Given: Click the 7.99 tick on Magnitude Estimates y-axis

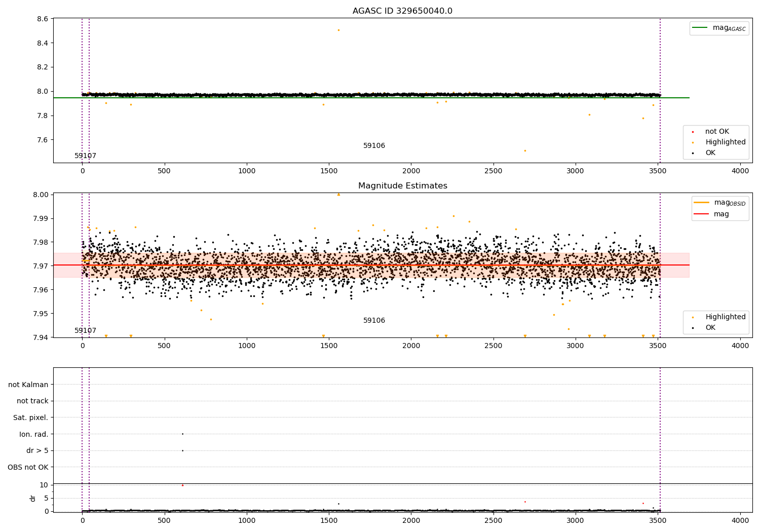Looking at the screenshot, I should tap(41, 218).
